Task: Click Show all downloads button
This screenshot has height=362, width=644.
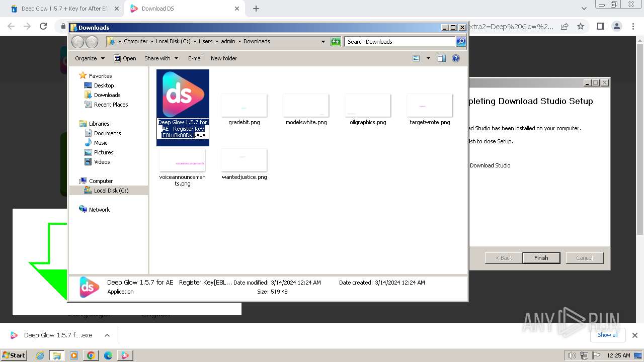Action: pos(608,335)
